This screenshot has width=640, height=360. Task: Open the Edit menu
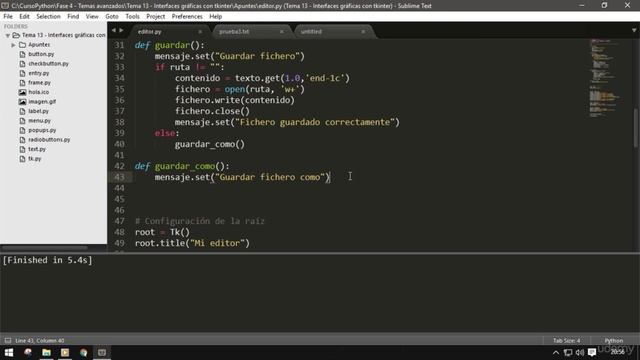point(24,16)
